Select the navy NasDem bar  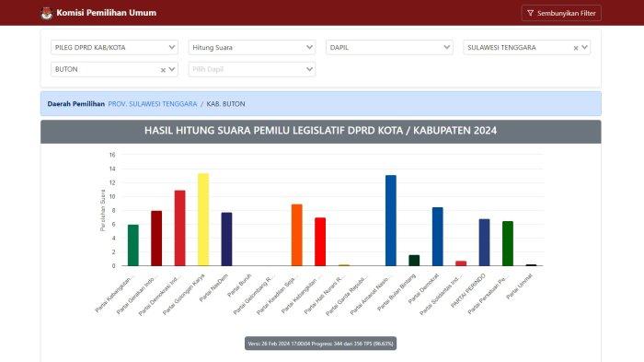(x=226, y=239)
